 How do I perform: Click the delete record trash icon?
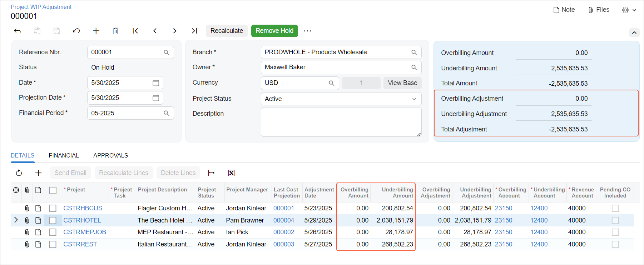[x=115, y=31]
